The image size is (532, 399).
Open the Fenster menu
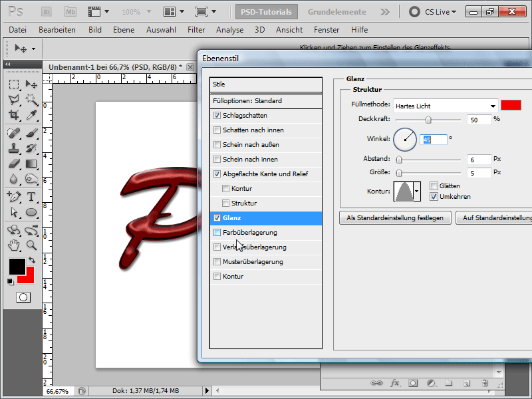click(327, 30)
